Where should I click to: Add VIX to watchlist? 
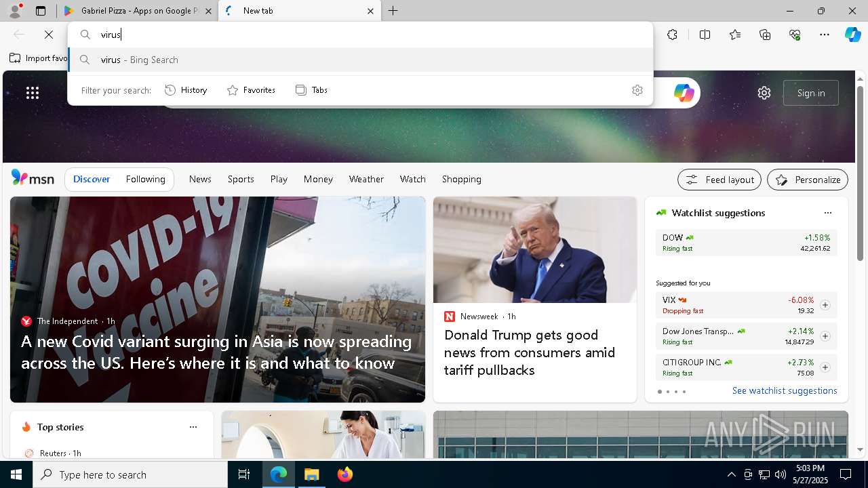point(825,305)
